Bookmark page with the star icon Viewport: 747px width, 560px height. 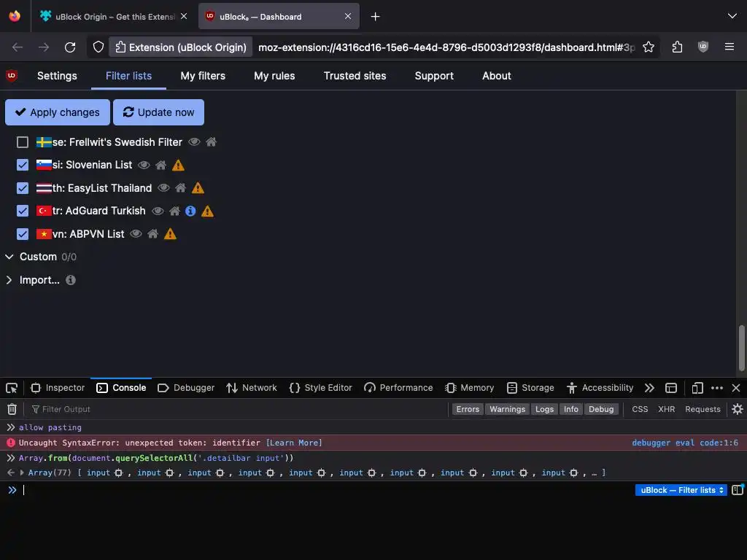(649, 47)
